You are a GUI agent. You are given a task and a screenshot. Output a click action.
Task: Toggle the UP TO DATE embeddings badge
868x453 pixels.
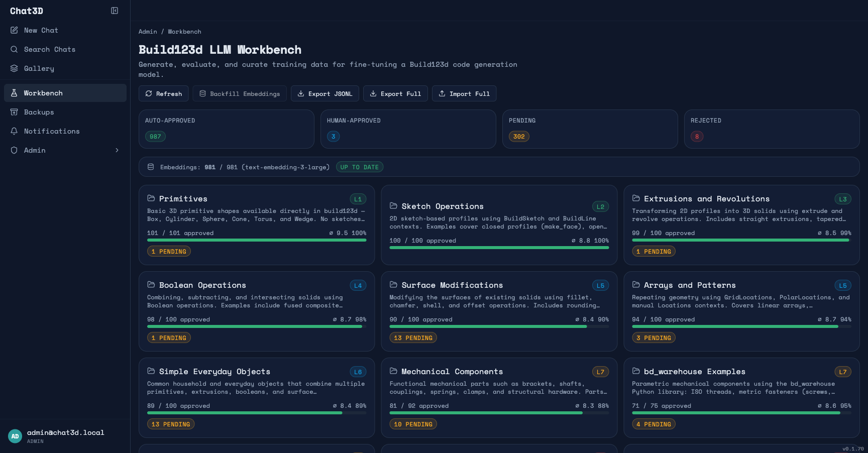point(360,167)
